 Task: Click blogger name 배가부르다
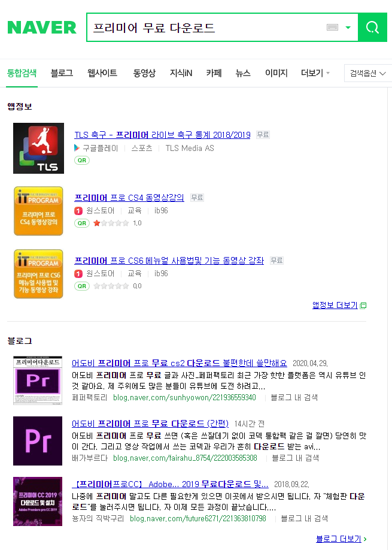[89, 458]
